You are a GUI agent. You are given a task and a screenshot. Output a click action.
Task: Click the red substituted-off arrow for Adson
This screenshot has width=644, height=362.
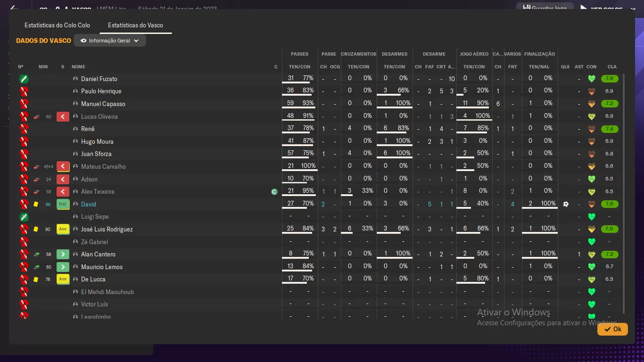(63, 179)
